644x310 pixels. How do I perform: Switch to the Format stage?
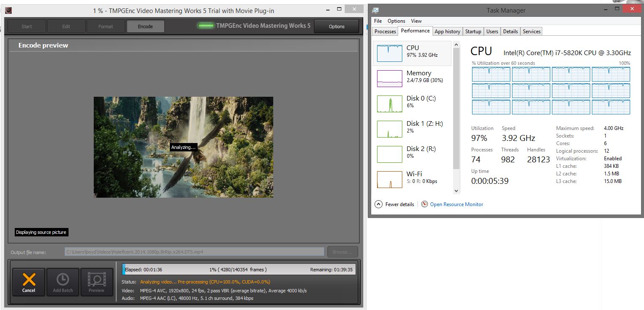(106, 26)
